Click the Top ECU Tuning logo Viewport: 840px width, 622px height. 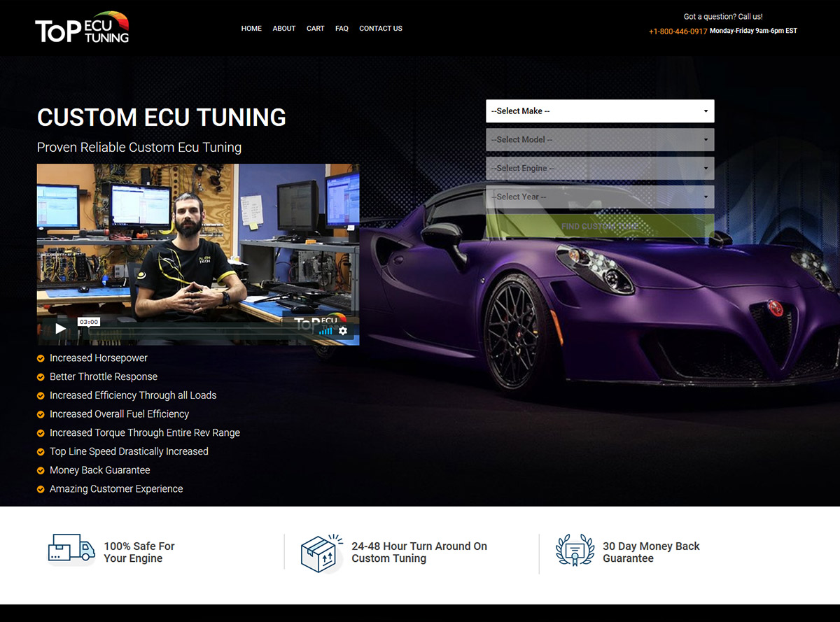pos(81,29)
